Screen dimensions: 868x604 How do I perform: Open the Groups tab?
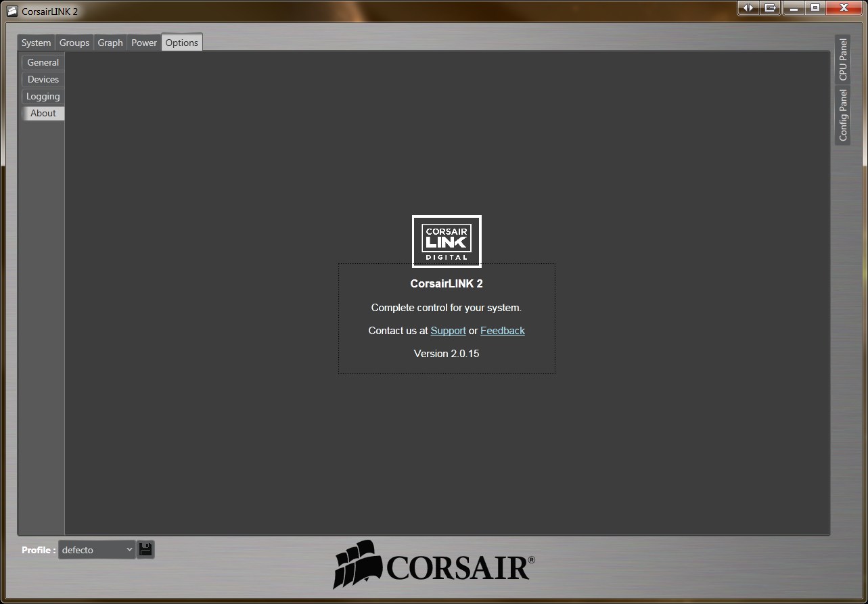click(74, 43)
